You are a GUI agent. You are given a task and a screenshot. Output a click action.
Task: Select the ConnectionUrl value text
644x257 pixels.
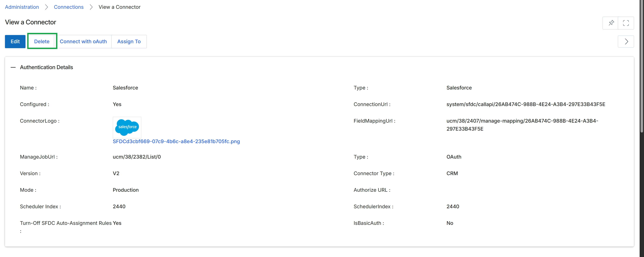526,104
